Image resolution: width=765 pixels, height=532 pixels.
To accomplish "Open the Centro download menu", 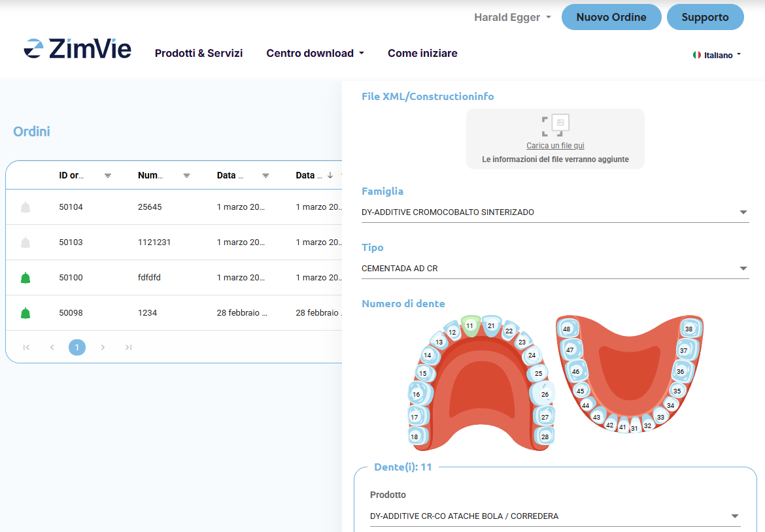I will [314, 54].
